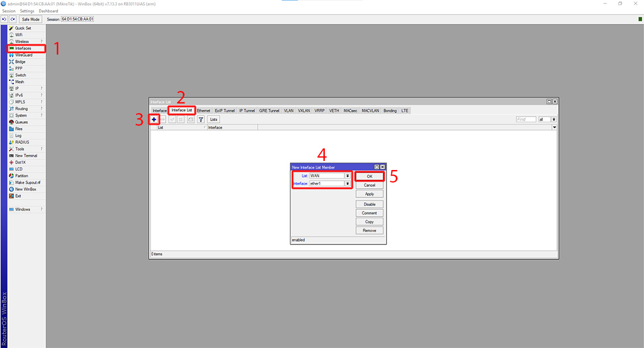Switch to the VETH tab
Screen dimensions: 644x348
pyautogui.click(x=334, y=111)
